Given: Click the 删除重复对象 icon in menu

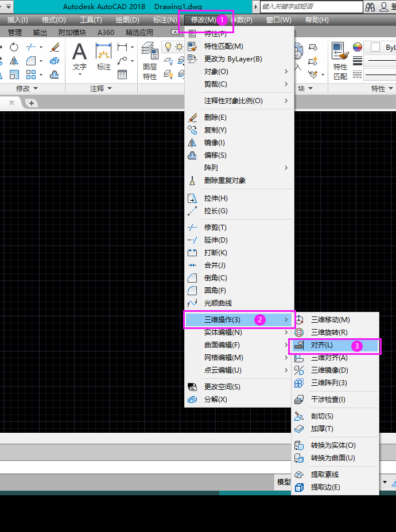Looking at the screenshot, I should pos(192,181).
